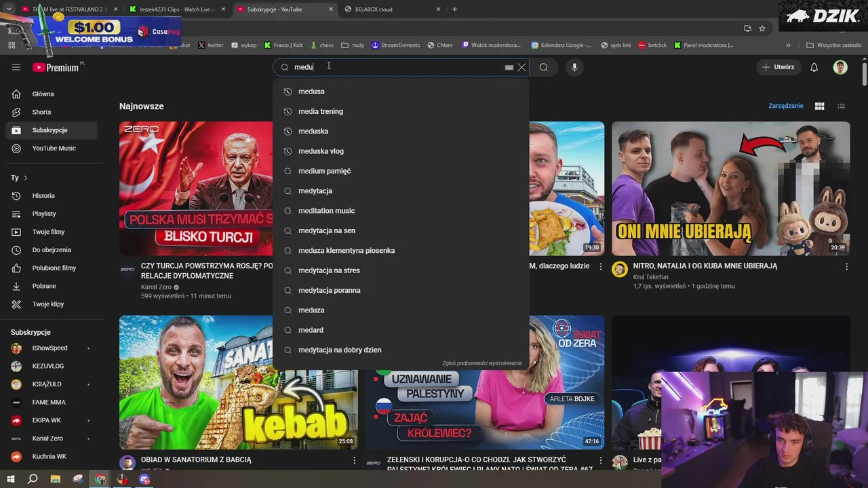Clear the search box with the X

[521, 67]
